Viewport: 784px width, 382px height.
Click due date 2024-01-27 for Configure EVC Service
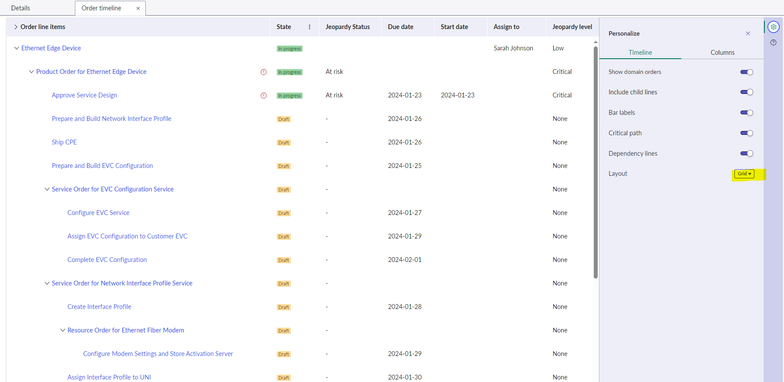pyautogui.click(x=404, y=212)
